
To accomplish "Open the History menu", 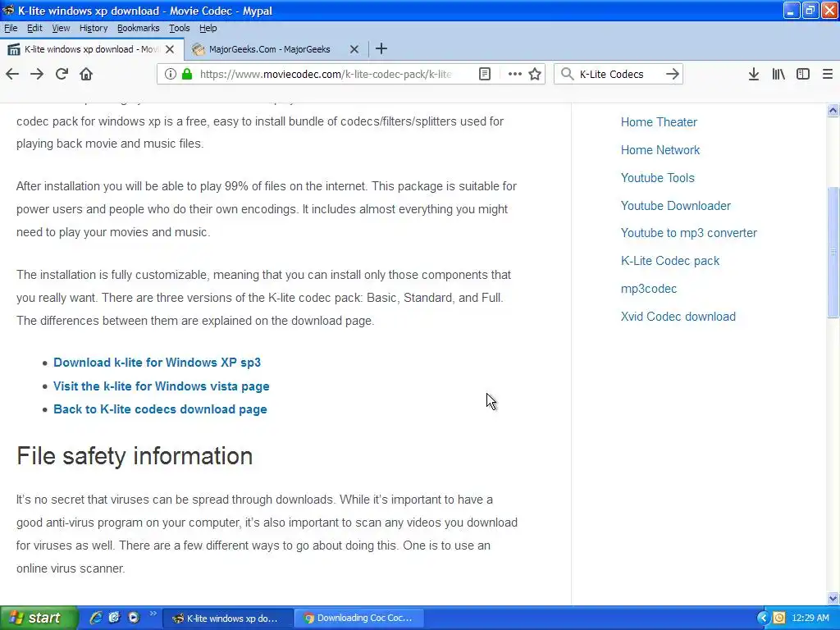I will (94, 28).
